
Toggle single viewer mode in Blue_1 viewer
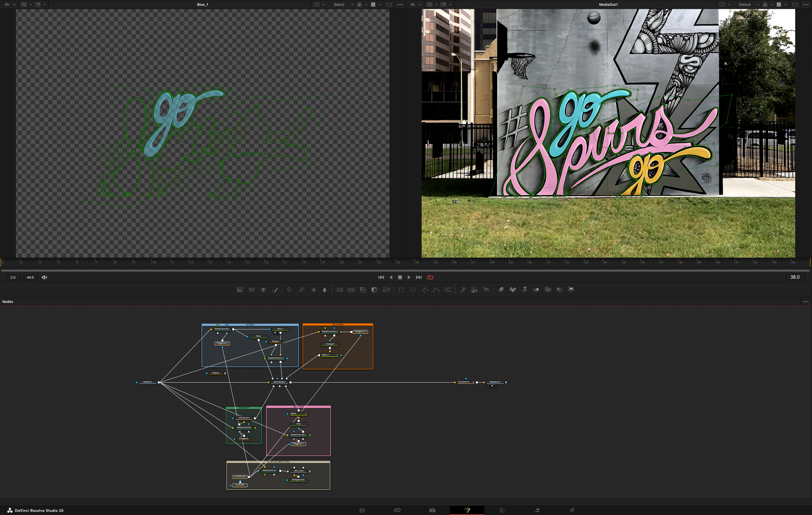coord(389,4)
